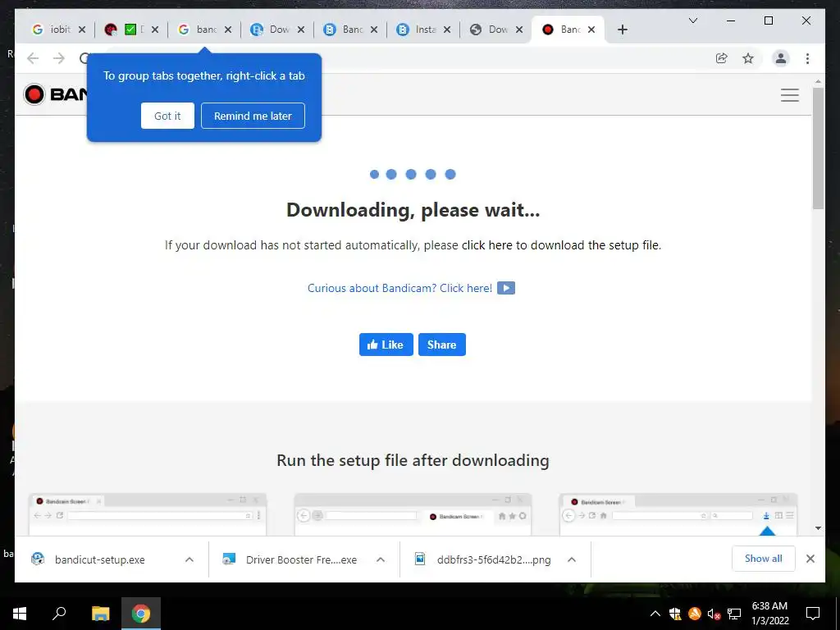Show hidden system tray icons

click(655, 614)
